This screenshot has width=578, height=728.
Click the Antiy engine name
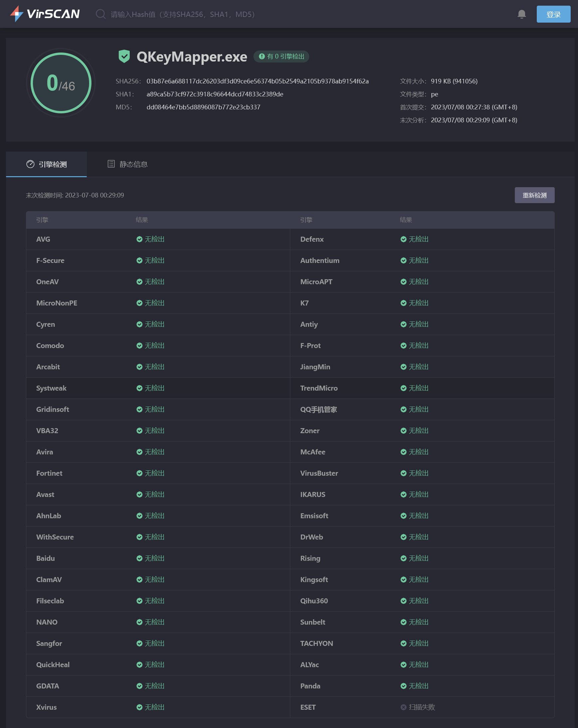point(309,324)
